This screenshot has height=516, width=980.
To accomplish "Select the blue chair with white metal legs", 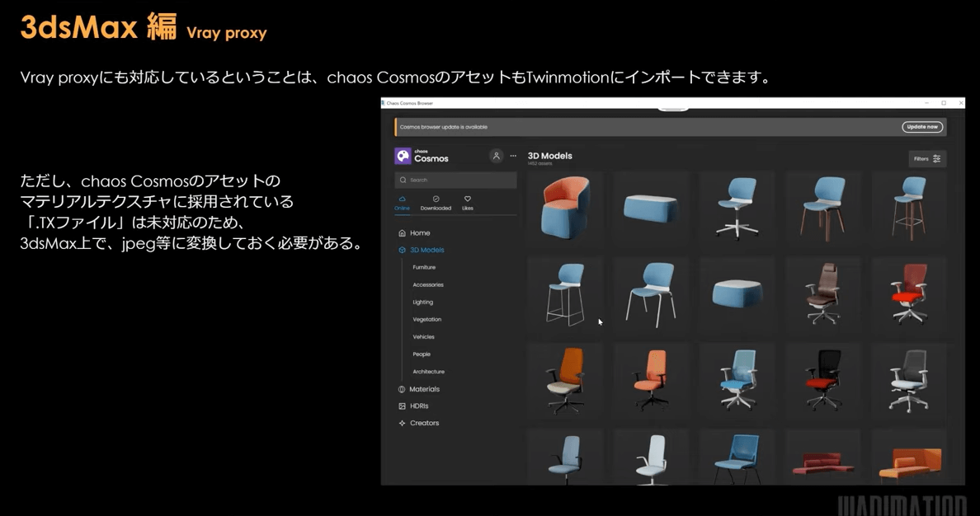I will click(x=651, y=293).
